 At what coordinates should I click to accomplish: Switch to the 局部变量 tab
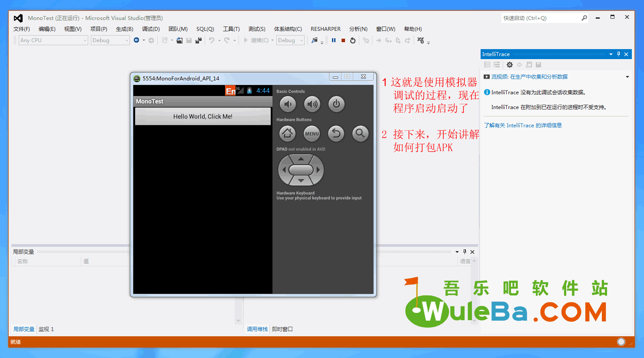click(23, 329)
